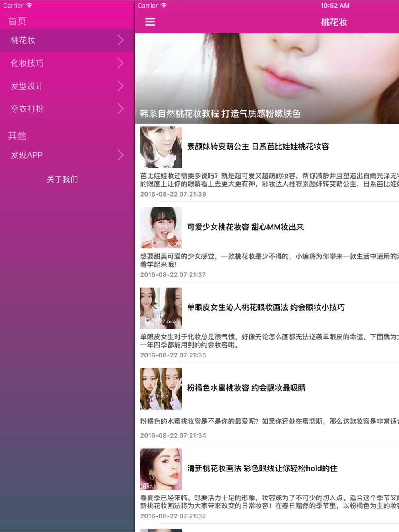Select the 穿衣打扮 menu item
Screen dimensions: 399x532
[x=67, y=108]
